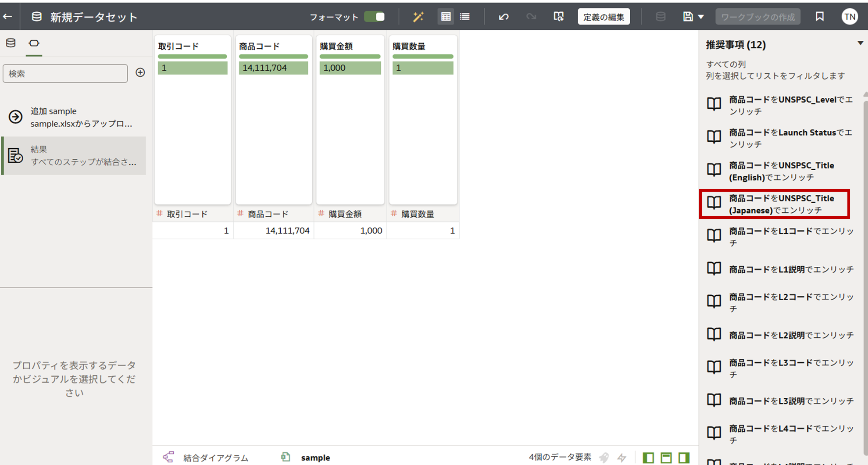Go back using the left arrow
Screen dimensions: 868x465
[x=7, y=17]
